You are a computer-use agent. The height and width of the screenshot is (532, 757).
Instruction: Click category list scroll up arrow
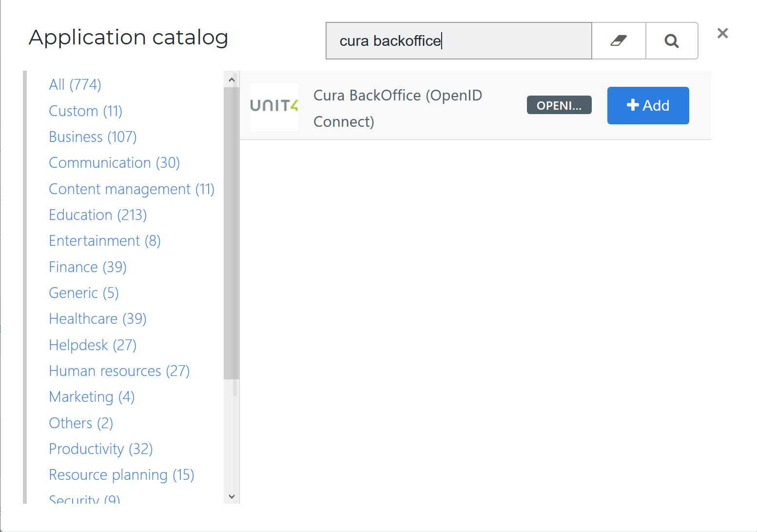[232, 79]
